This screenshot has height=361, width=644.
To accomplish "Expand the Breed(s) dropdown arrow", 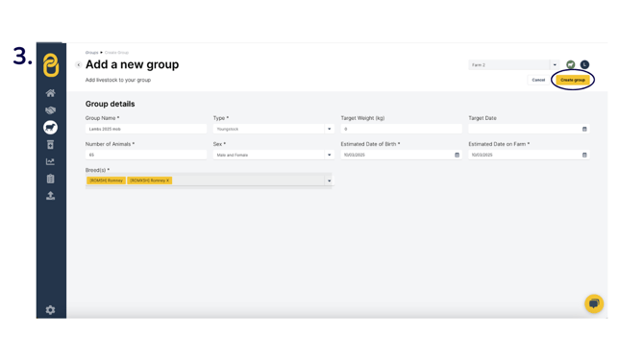I will click(x=329, y=180).
